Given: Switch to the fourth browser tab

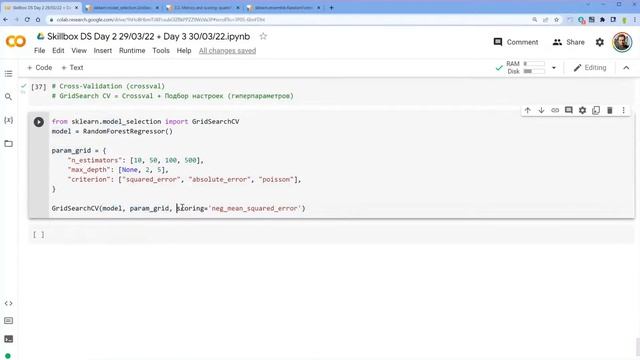Looking at the screenshot, I should click(284, 8).
